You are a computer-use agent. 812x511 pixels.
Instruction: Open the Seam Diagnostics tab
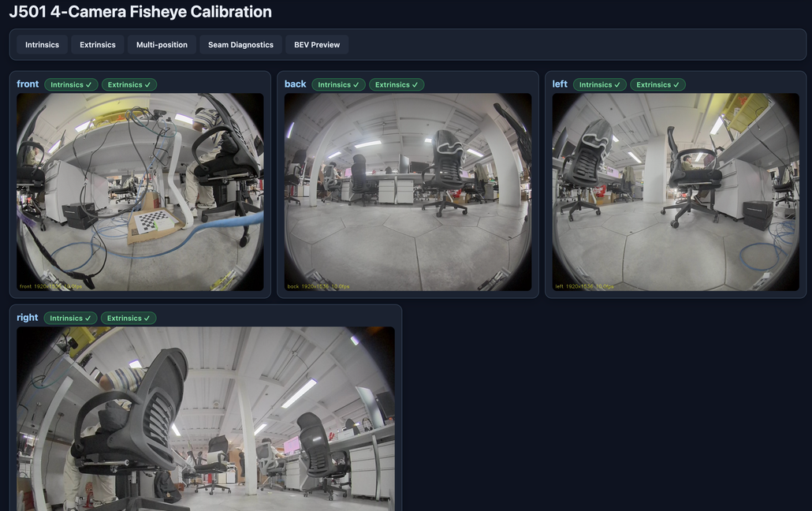tap(240, 45)
